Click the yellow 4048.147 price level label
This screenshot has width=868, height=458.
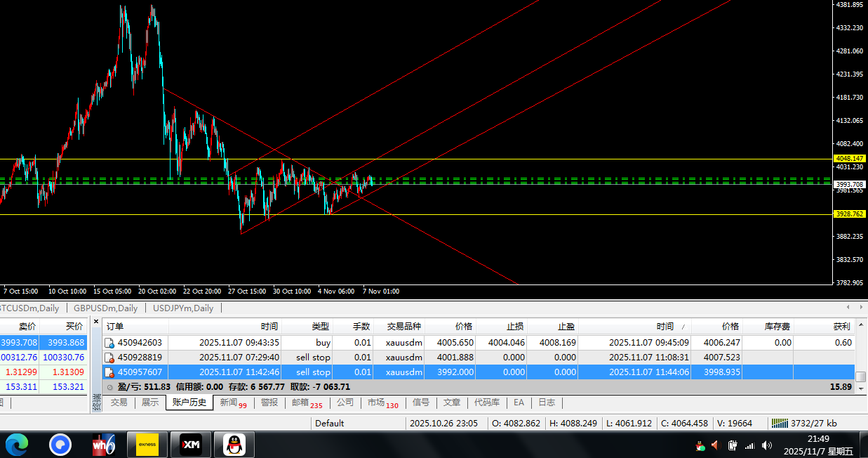point(849,159)
